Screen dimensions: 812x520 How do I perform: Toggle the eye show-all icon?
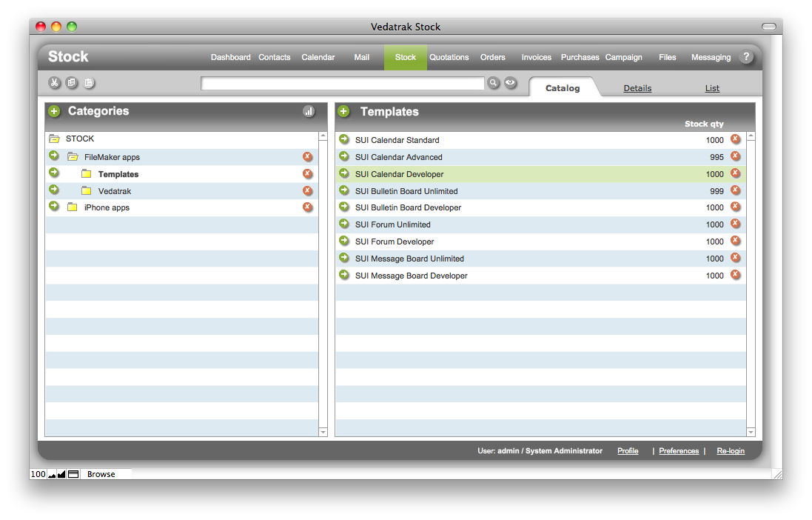point(511,82)
